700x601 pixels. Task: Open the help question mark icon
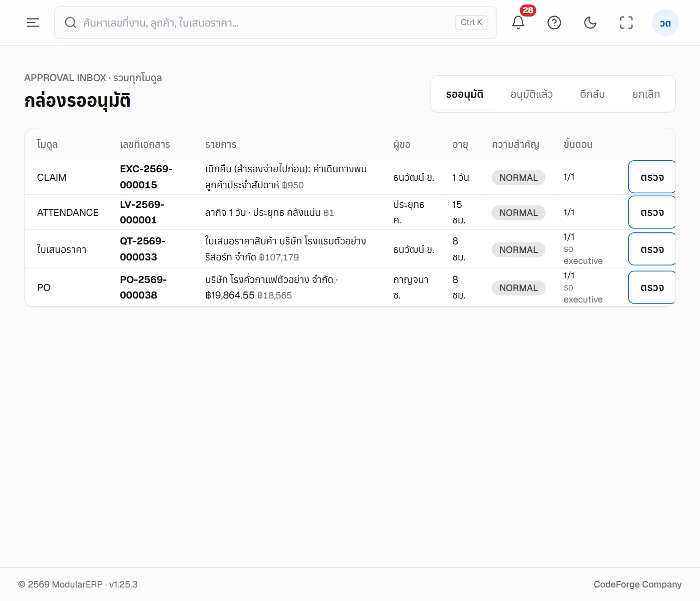554,23
